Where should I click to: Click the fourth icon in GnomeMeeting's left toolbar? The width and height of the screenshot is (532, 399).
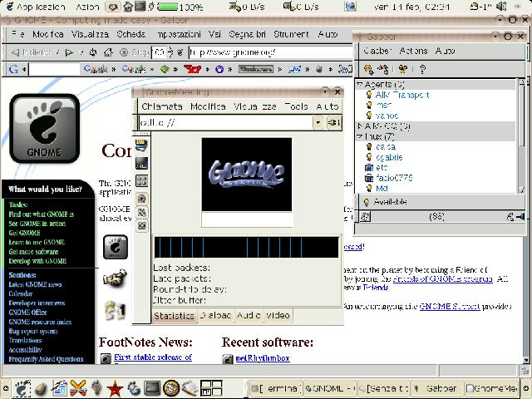coord(142,199)
